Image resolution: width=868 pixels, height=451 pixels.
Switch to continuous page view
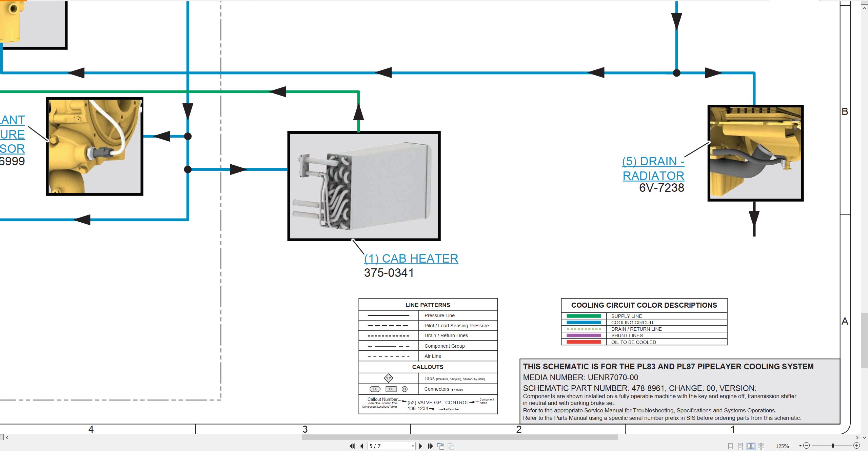point(741,446)
